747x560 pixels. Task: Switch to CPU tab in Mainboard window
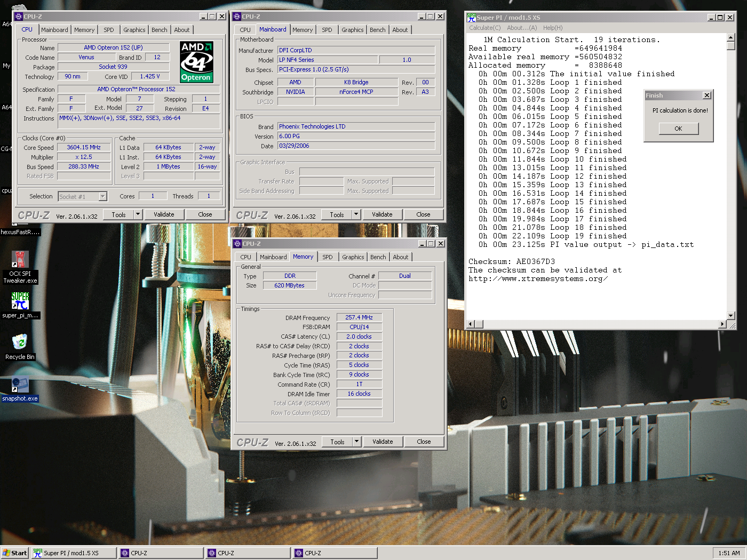tap(245, 30)
